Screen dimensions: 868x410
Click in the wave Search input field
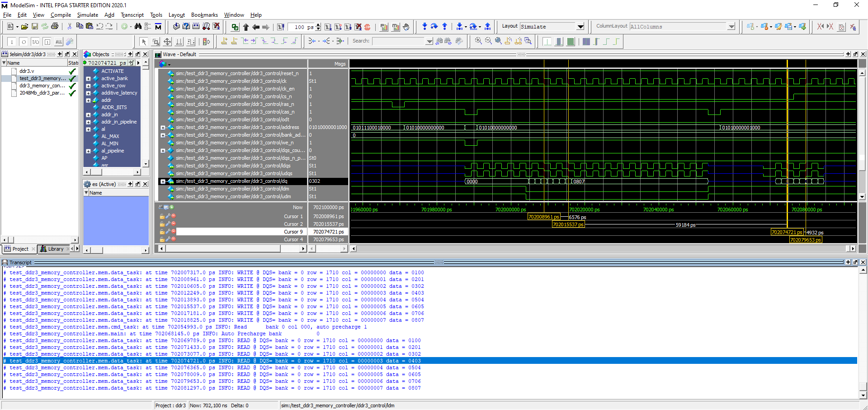click(x=399, y=41)
